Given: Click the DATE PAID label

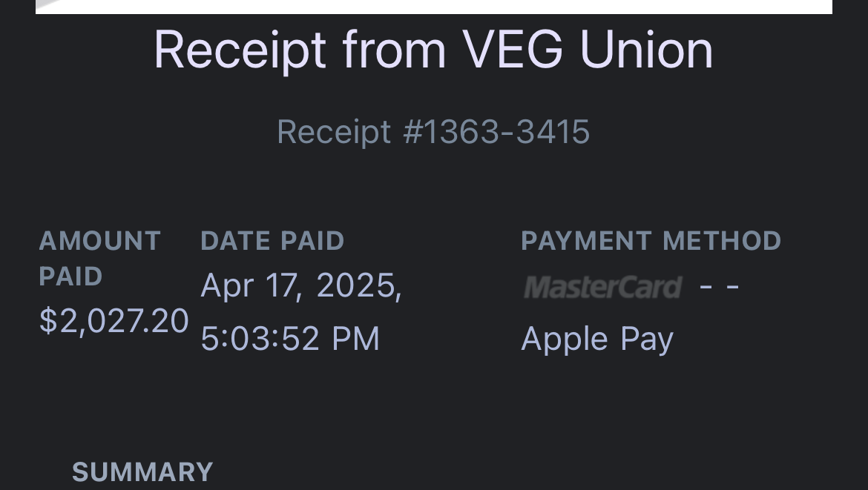Looking at the screenshot, I should [x=272, y=241].
